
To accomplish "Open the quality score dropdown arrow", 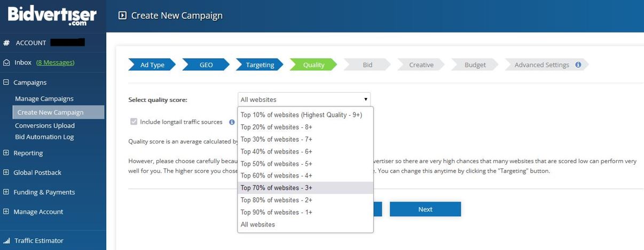I will 366,99.
